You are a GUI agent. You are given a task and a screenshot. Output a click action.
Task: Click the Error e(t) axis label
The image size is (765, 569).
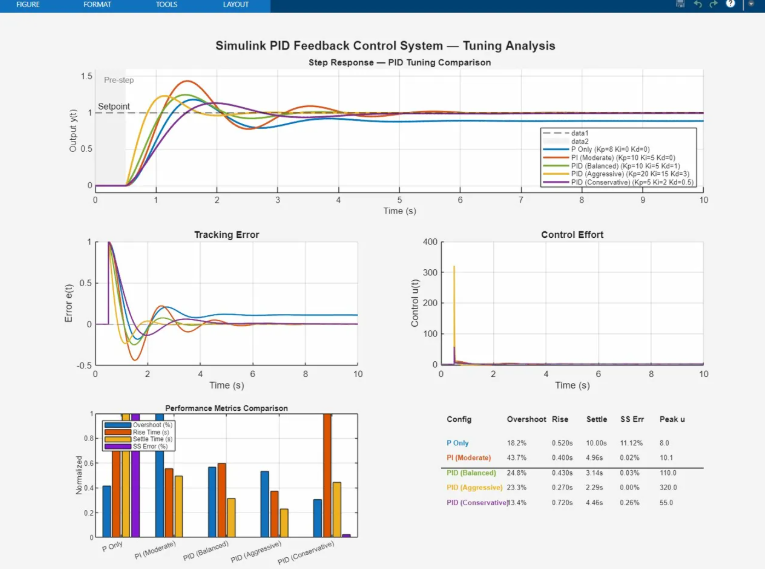(69, 303)
